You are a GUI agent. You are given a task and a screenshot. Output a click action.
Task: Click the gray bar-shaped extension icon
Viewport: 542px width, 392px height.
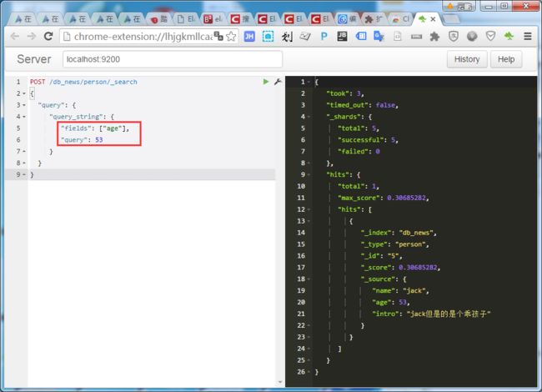pos(416,37)
